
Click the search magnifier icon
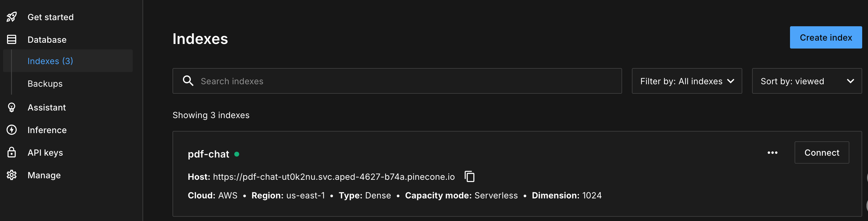pyautogui.click(x=188, y=81)
